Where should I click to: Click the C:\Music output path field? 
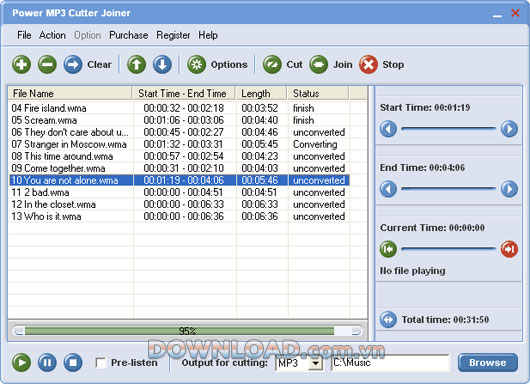pyautogui.click(x=390, y=363)
